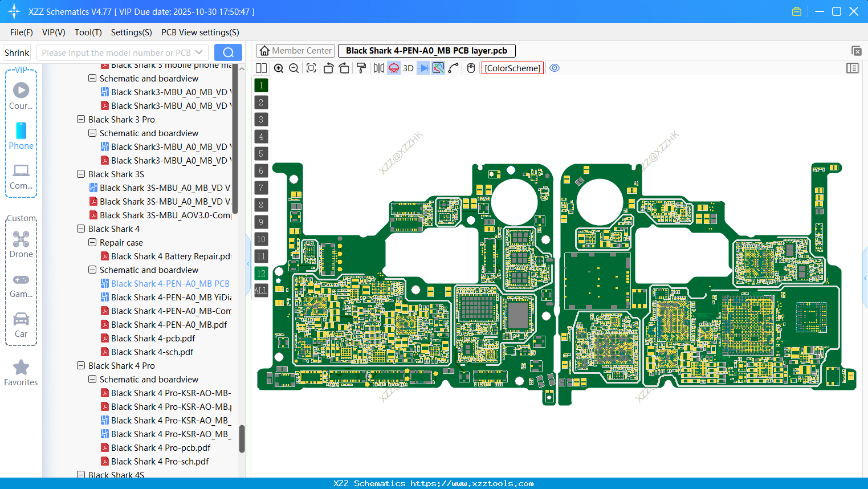The image size is (868, 489).
Task: Select PCB layer 5 in layer list
Action: coord(261,154)
